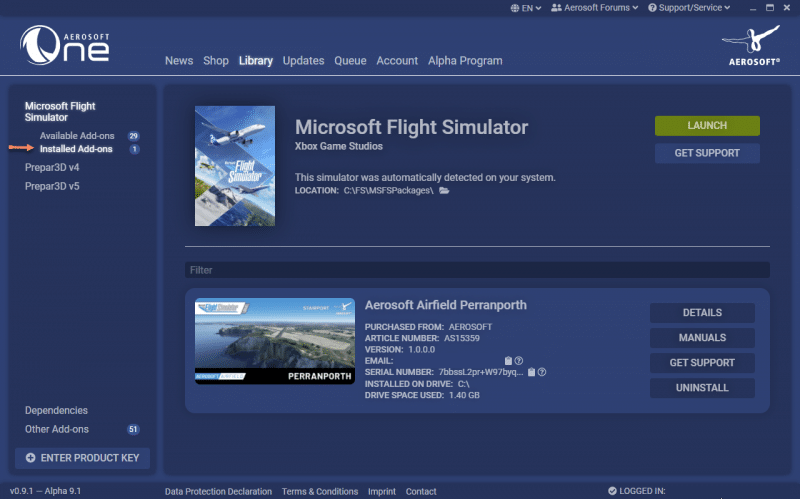Uninstall Aerosoft Airfield Perranporth
This screenshot has width=800, height=499.
pos(701,388)
